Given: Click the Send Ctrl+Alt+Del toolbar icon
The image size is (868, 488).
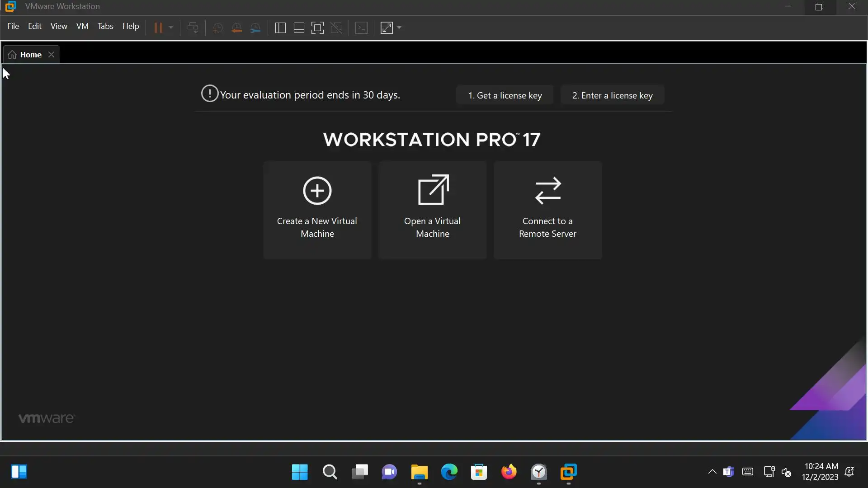Looking at the screenshot, I should click(193, 28).
